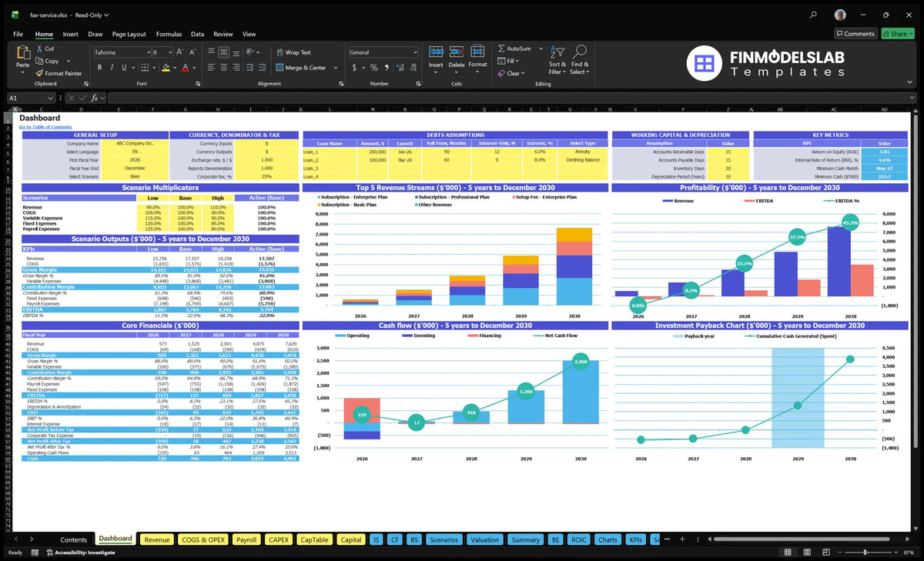Click the red Font Color A icon
The height and width of the screenshot is (561, 924).
point(185,68)
